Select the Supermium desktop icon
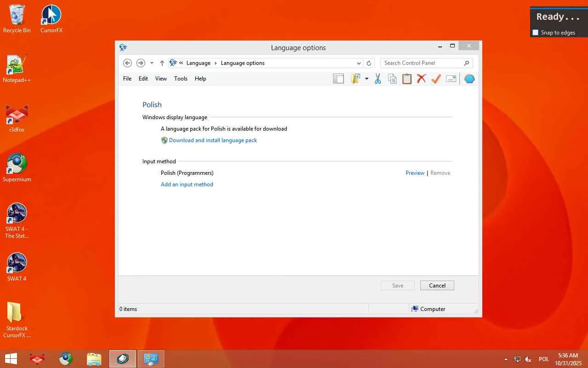Image resolution: width=588 pixels, height=368 pixels. pos(17,168)
